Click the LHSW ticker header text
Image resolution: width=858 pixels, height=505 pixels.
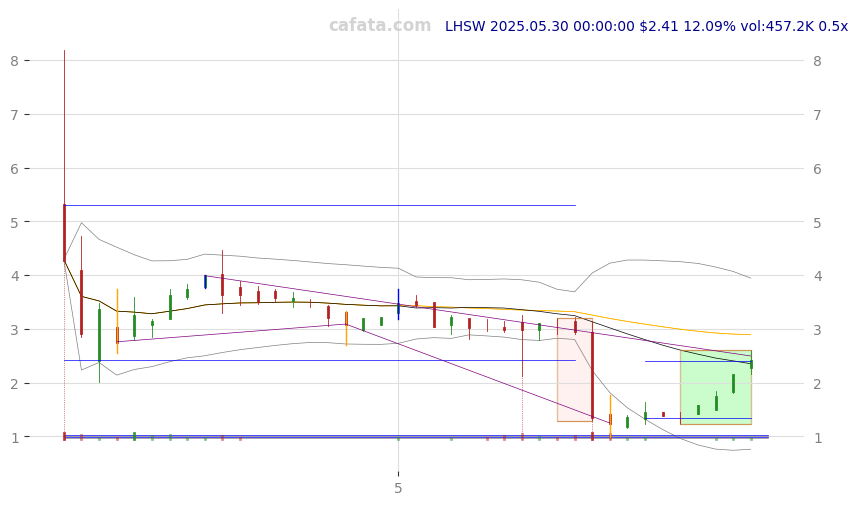point(646,26)
